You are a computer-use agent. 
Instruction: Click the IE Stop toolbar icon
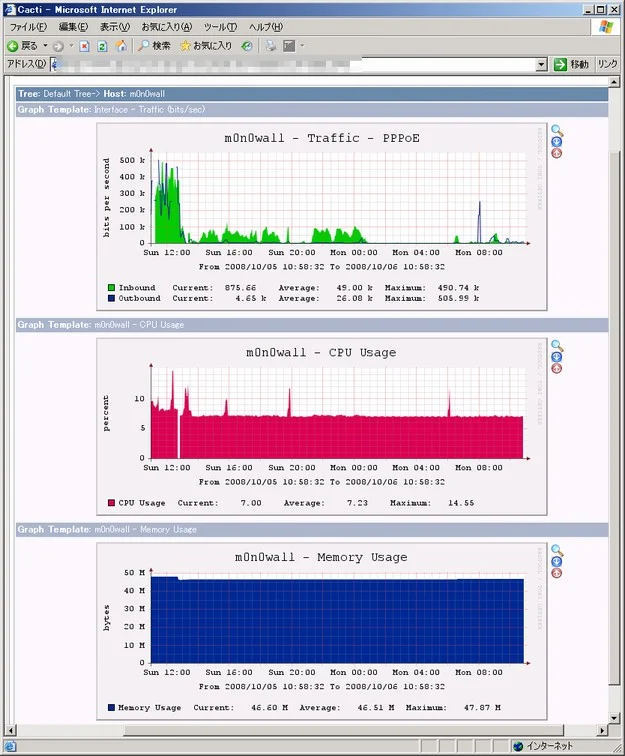84,46
